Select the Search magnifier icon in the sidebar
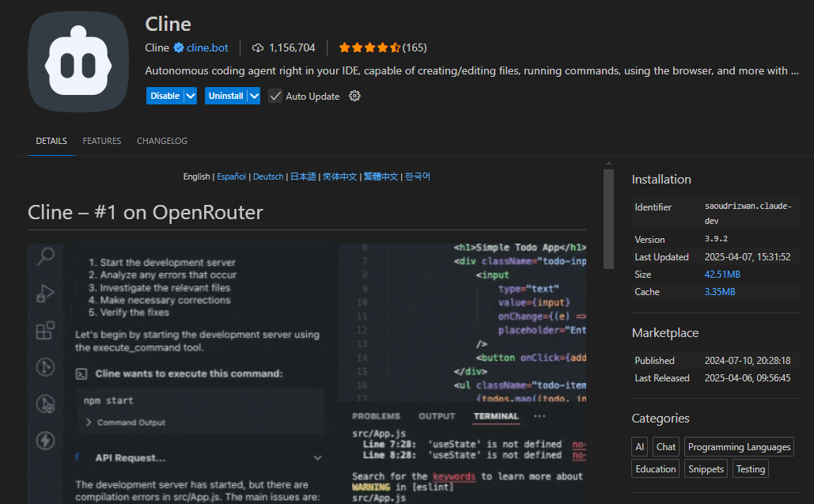The height and width of the screenshot is (504, 814). (x=45, y=256)
